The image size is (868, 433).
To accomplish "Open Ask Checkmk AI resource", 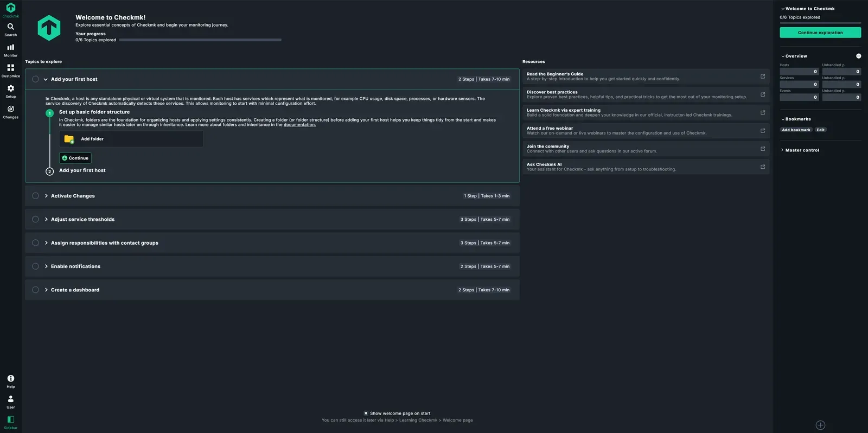I will (x=646, y=167).
